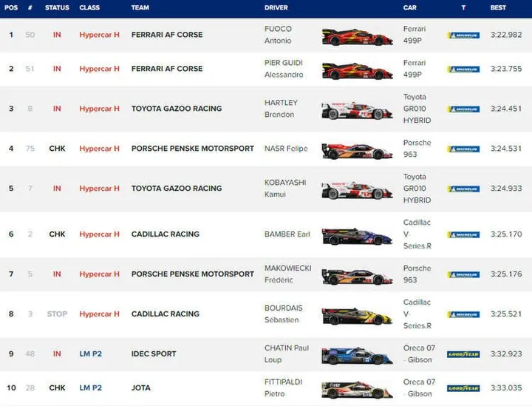Select the IDEC SPORT team name
This screenshot has width=532, height=406.
coord(154,353)
